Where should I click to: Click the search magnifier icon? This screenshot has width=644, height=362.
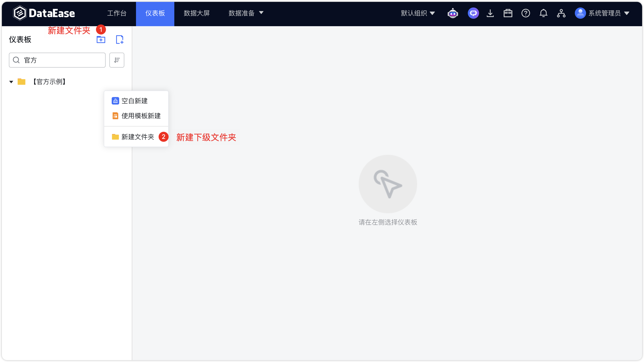point(16,60)
